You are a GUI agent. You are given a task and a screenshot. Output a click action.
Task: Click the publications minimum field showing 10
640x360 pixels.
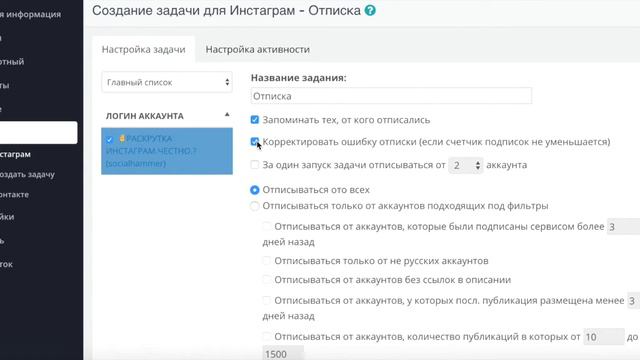604,337
